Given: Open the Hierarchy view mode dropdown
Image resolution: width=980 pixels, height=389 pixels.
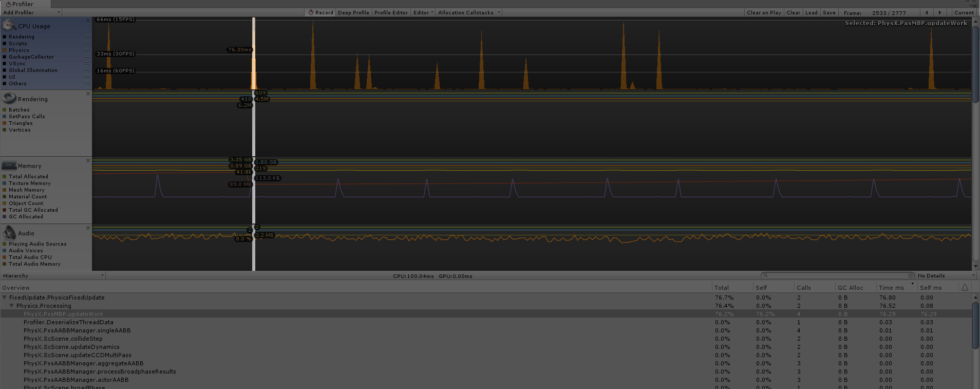Looking at the screenshot, I should click(53, 275).
